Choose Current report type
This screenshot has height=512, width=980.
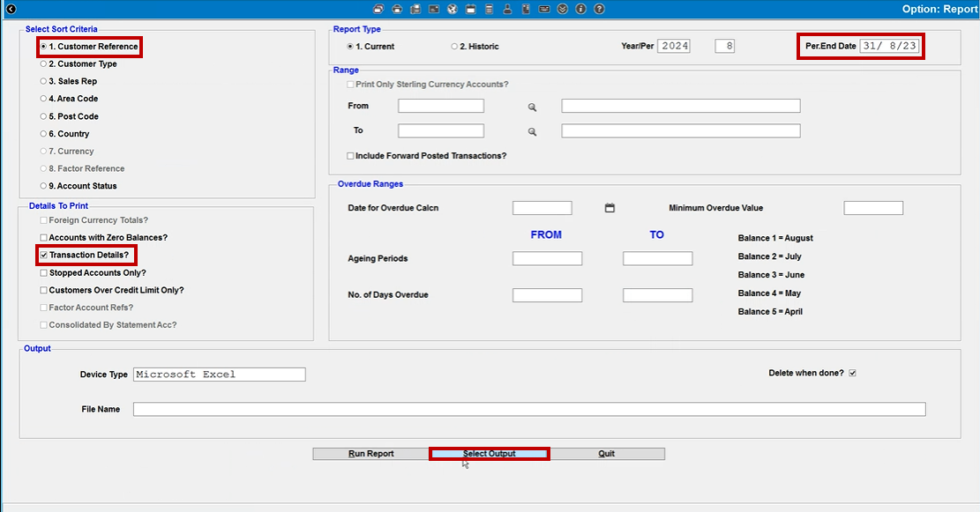(x=370, y=46)
